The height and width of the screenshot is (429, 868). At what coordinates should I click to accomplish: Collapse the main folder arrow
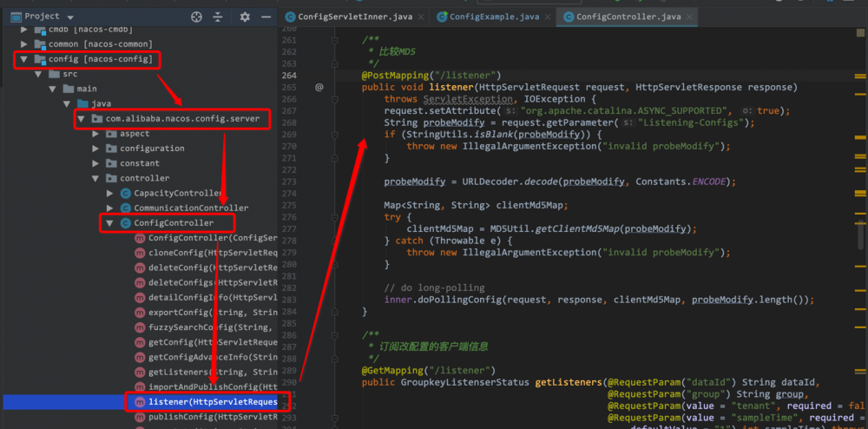coord(53,89)
